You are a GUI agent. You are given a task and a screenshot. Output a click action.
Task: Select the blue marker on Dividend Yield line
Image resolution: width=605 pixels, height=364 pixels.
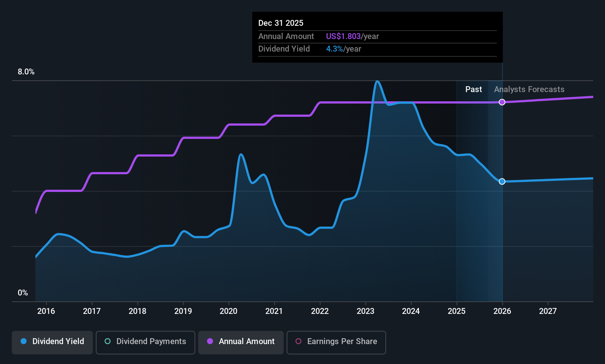502,181
